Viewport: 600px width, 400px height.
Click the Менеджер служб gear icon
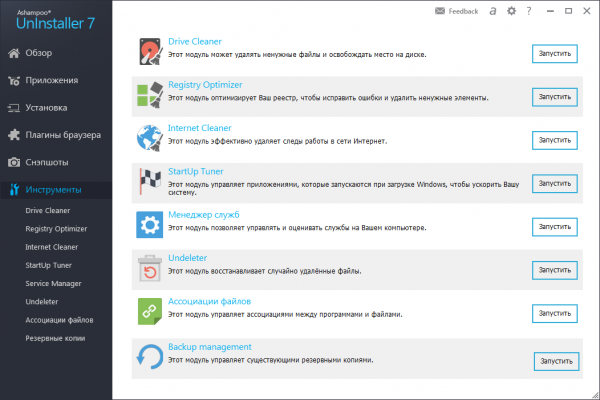click(150, 225)
